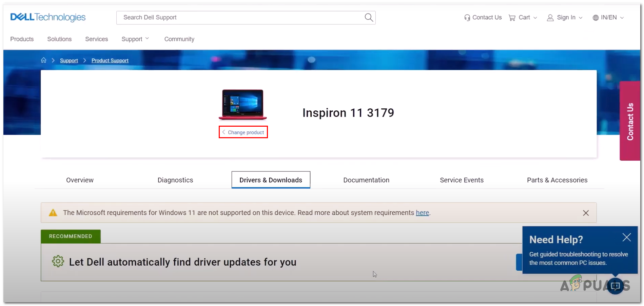Open the Services menu
Viewport: 644px width, 306px height.
pyautogui.click(x=97, y=39)
